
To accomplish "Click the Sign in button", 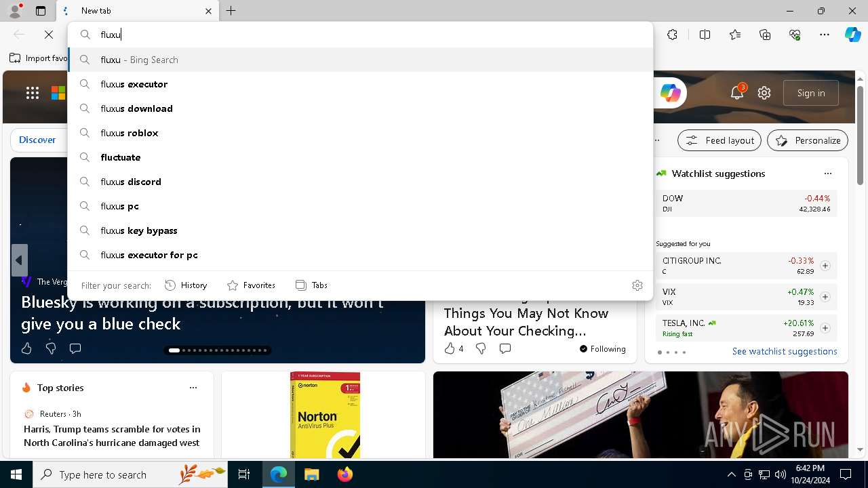I will coord(811,93).
